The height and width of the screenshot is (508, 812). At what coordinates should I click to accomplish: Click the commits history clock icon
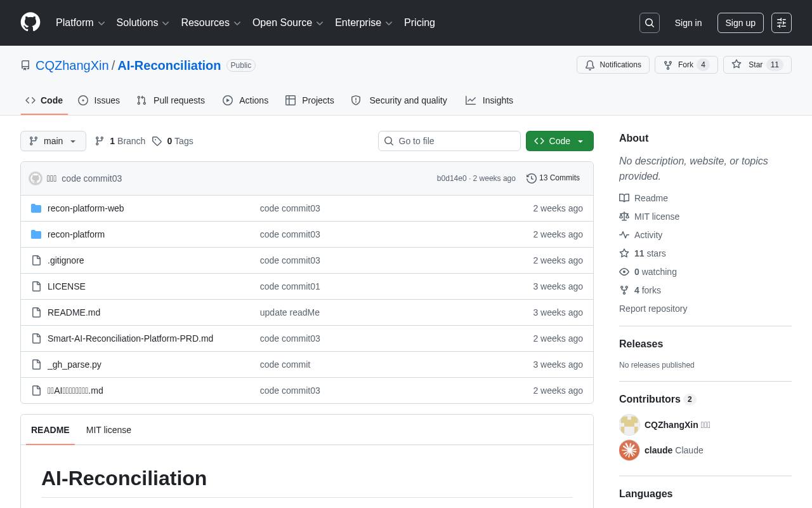point(532,178)
